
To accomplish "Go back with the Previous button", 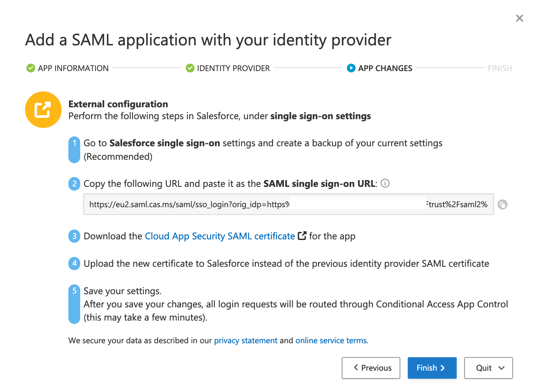I will tap(371, 368).
